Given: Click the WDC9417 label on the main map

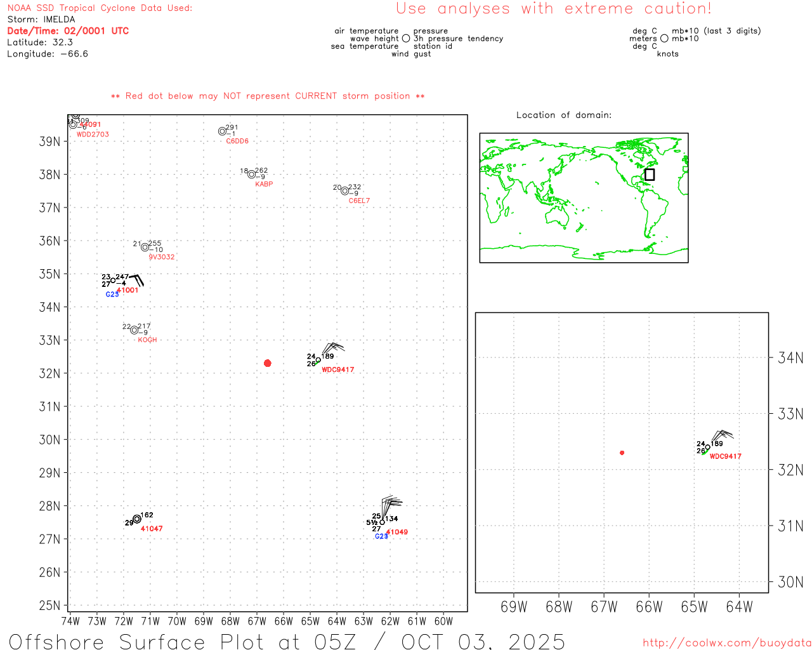Looking at the screenshot, I should [x=337, y=369].
